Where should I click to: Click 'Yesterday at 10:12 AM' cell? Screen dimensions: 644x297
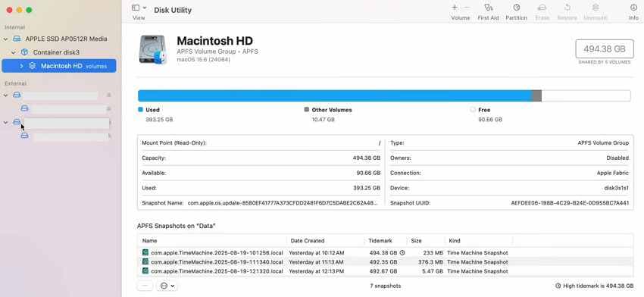(x=316, y=252)
